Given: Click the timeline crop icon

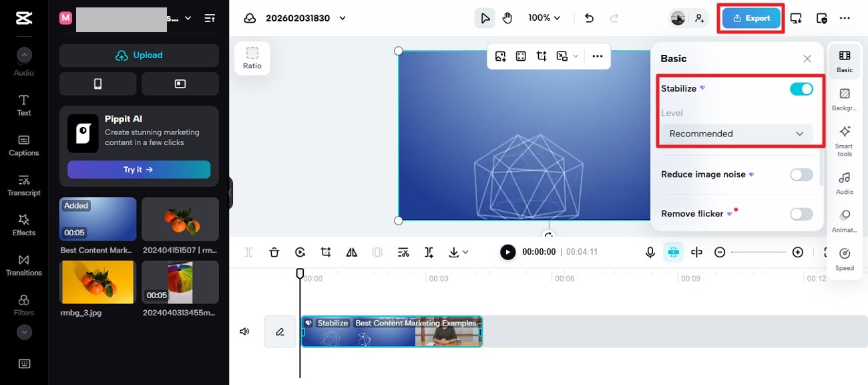Looking at the screenshot, I should (326, 252).
